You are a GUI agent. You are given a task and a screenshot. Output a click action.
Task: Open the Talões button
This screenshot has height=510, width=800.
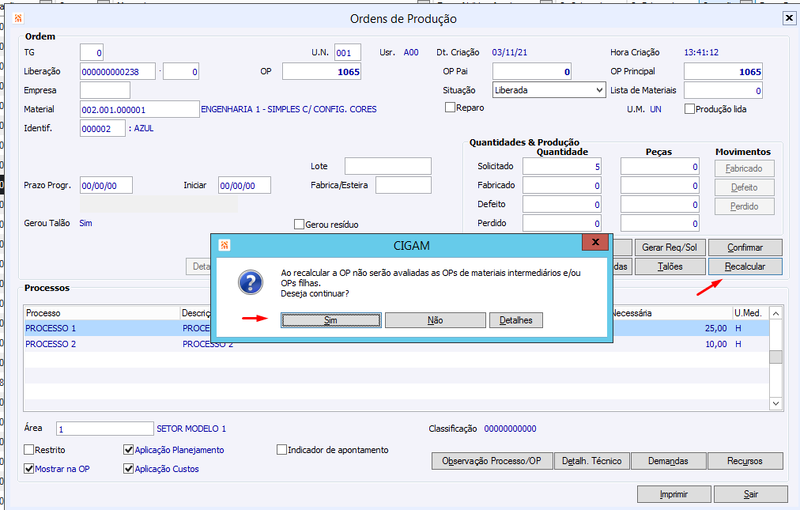point(670,266)
